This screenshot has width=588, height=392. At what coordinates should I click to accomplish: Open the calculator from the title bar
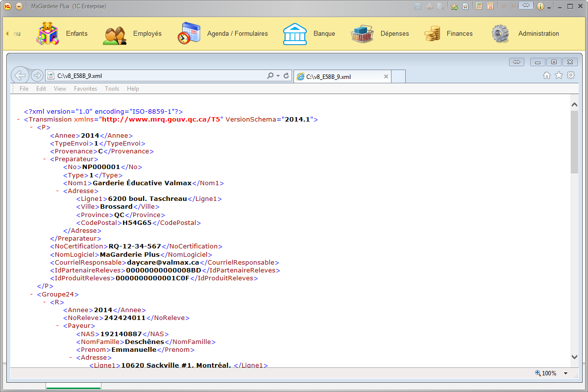click(x=479, y=6)
